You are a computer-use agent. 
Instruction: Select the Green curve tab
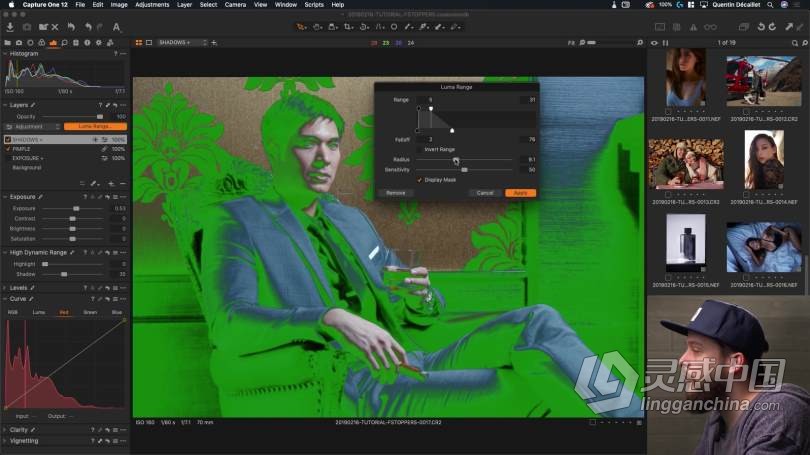90,312
